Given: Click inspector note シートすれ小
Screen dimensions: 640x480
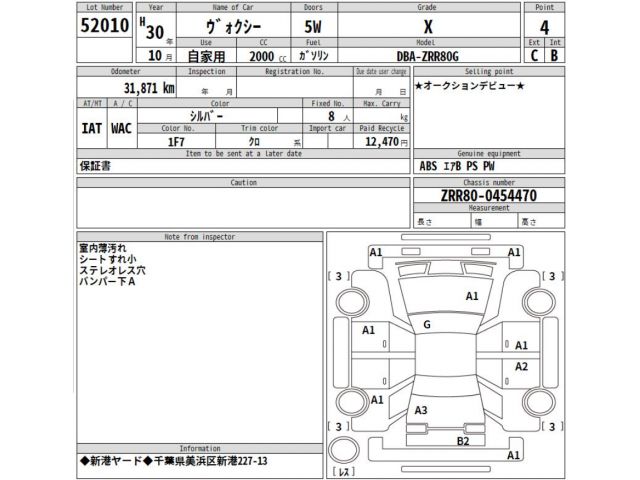Looking at the screenshot, I should coord(108,259).
